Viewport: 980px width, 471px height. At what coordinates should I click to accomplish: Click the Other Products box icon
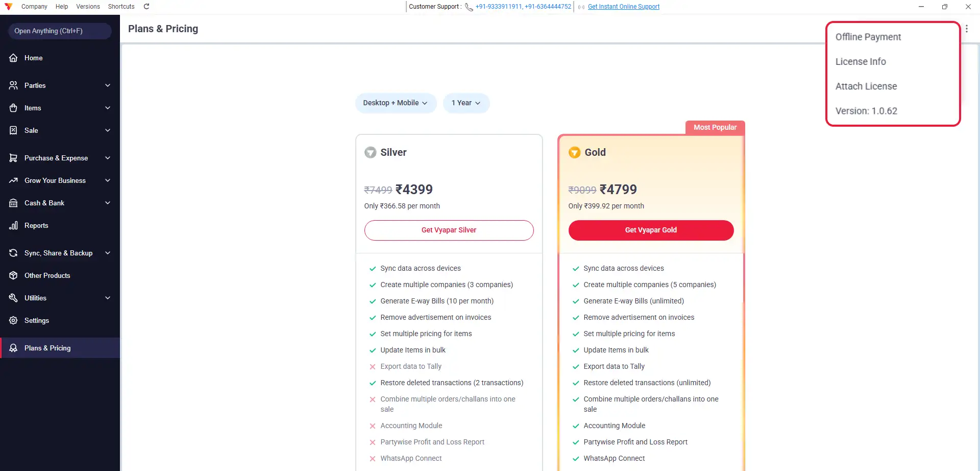point(14,275)
